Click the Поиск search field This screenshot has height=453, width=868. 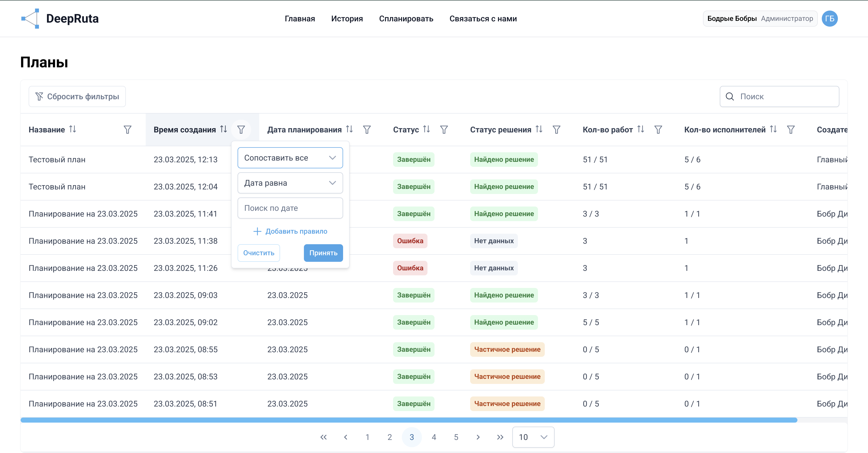coord(779,97)
